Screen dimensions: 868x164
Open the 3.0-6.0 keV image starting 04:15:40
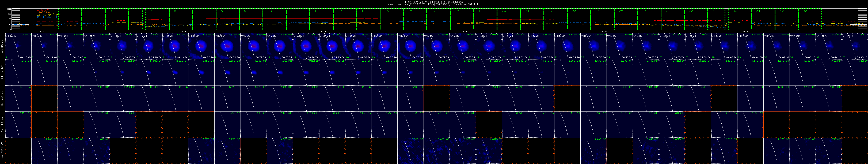click(x=97, y=46)
